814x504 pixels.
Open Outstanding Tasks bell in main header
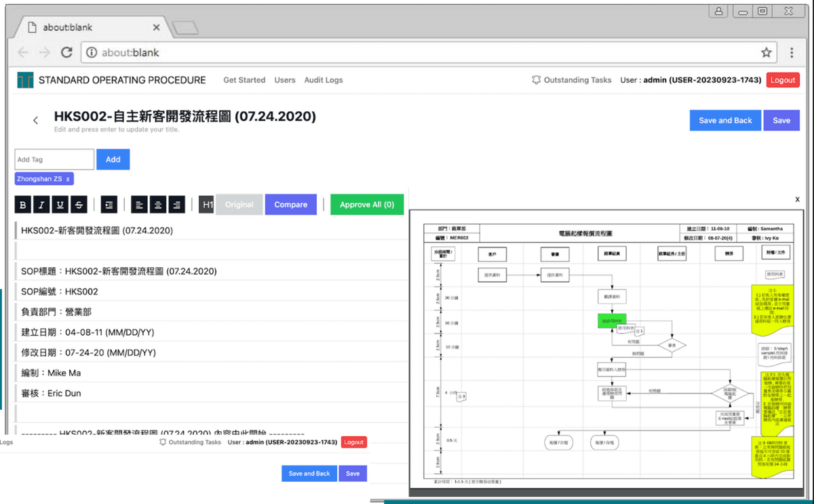(x=572, y=80)
